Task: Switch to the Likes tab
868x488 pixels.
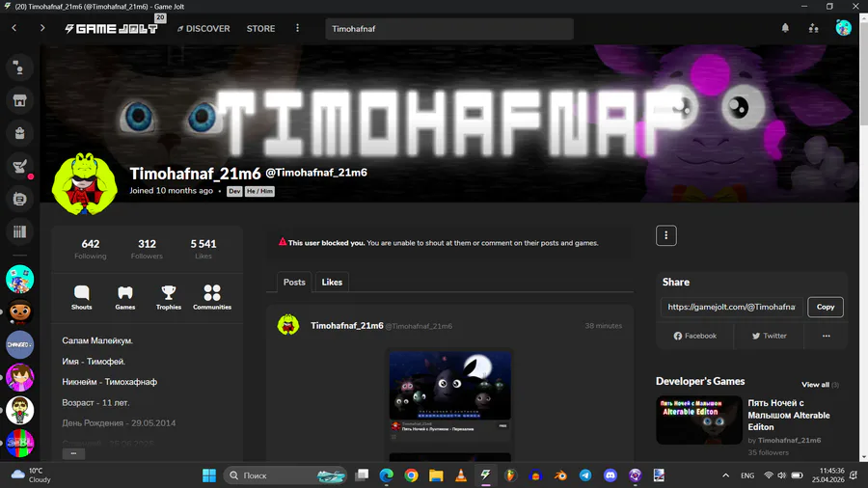Action: click(x=332, y=283)
